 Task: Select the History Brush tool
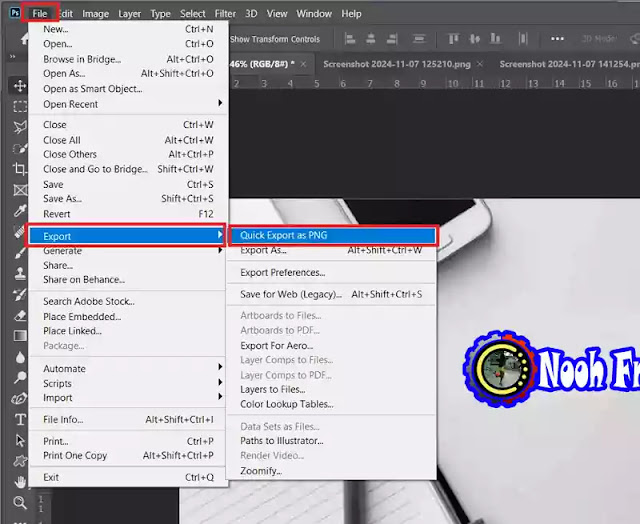tap(20, 294)
